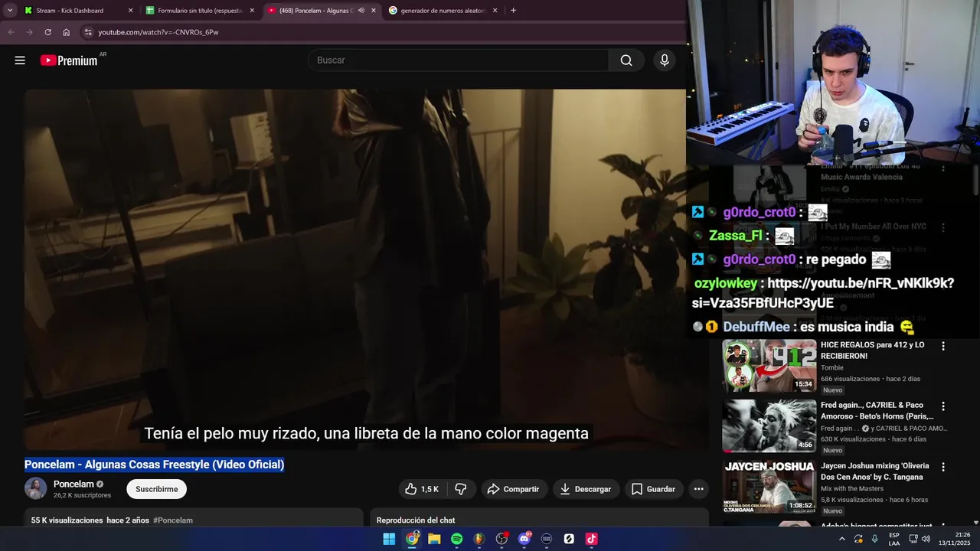The height and width of the screenshot is (551, 980).
Task: Mute the Poncelam tab via speaker icon
Action: click(361, 11)
